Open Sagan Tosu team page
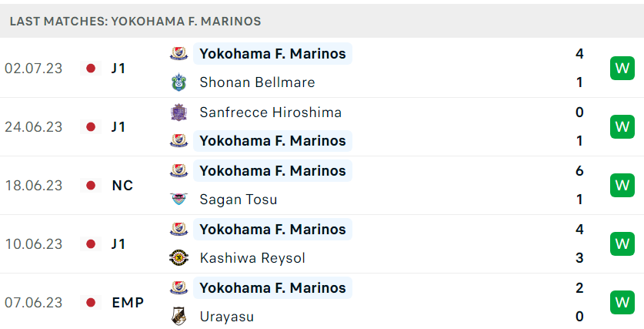Screen dimensions: 644x329 (239, 200)
